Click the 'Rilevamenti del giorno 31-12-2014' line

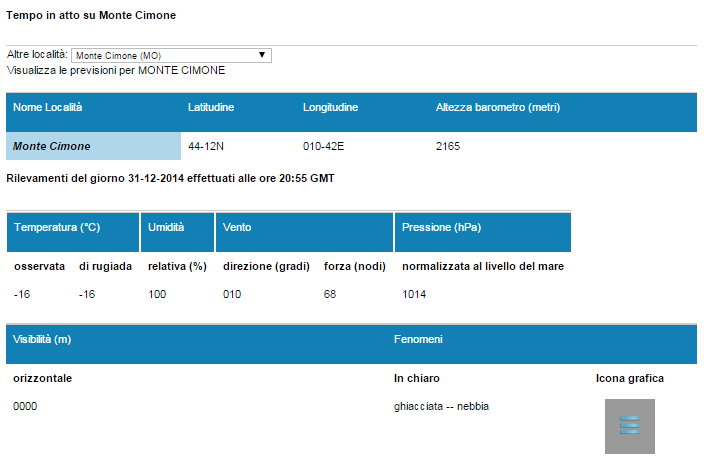(170, 178)
